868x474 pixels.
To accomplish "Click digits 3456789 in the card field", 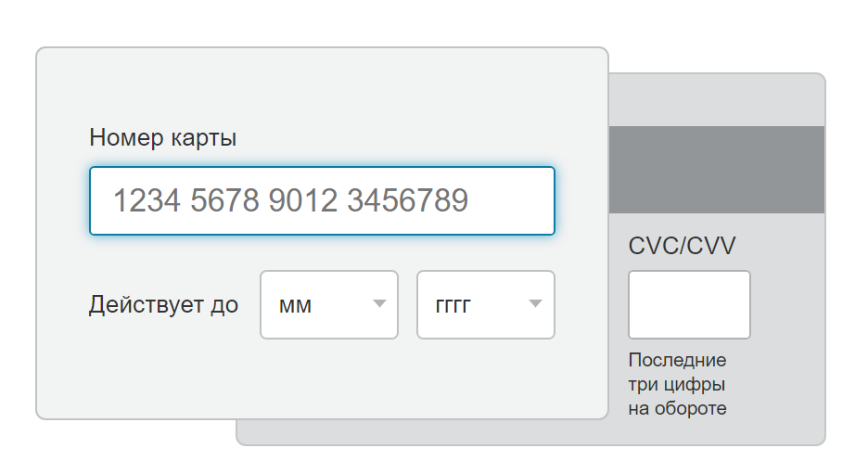I will pos(408,200).
